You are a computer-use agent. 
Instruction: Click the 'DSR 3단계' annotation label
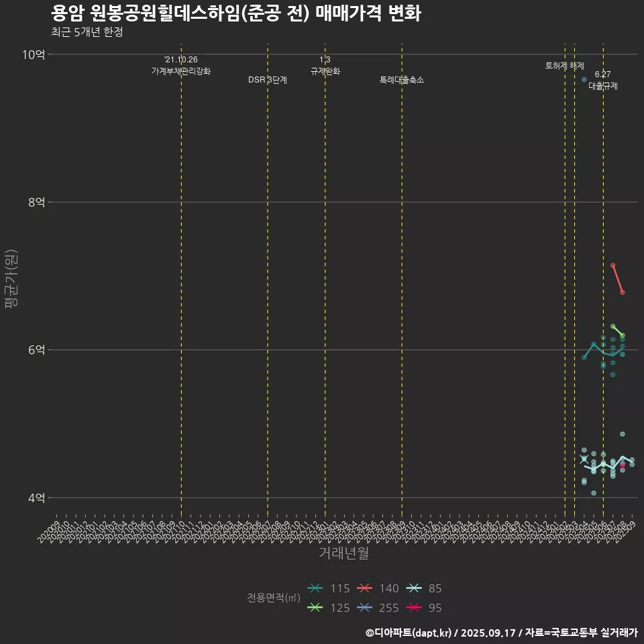(268, 80)
